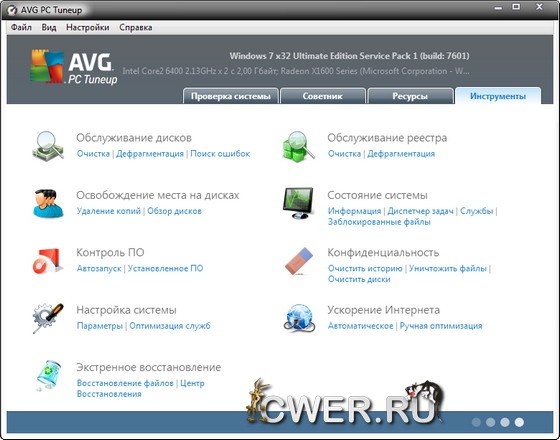The height and width of the screenshot is (440, 560).
Task: Click the Ускорение Интернета heading
Action: (383, 310)
